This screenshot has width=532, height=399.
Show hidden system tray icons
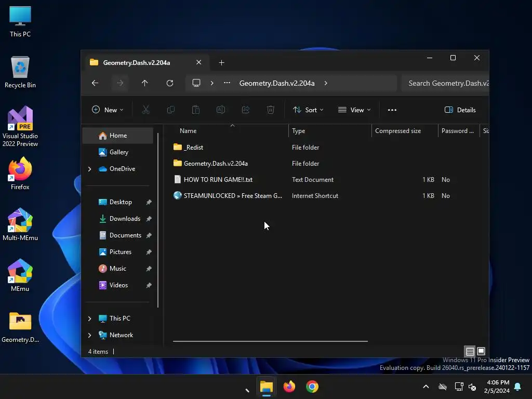426,387
